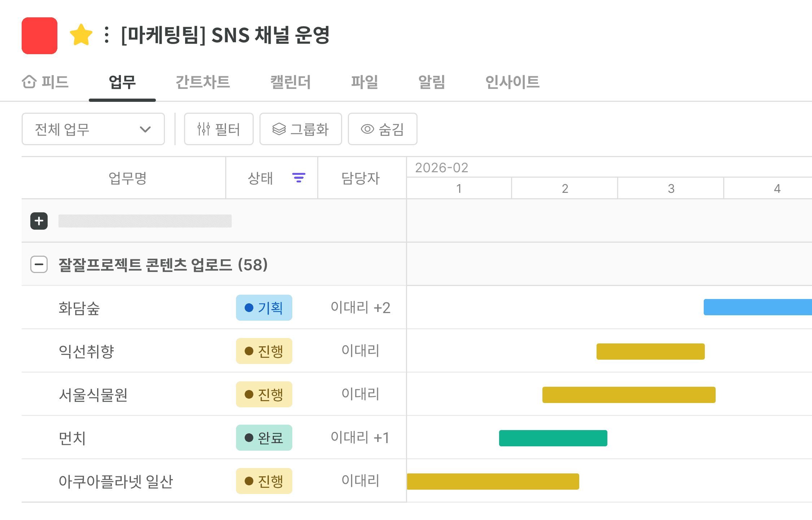Change the 완료 status badge for 먼치
Image resolution: width=812 pixels, height=520 pixels.
(x=264, y=438)
